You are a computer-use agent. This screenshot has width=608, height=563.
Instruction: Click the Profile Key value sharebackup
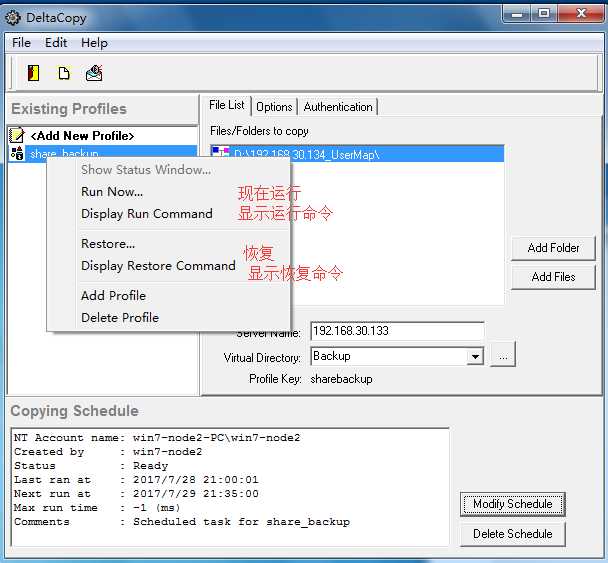(x=341, y=379)
